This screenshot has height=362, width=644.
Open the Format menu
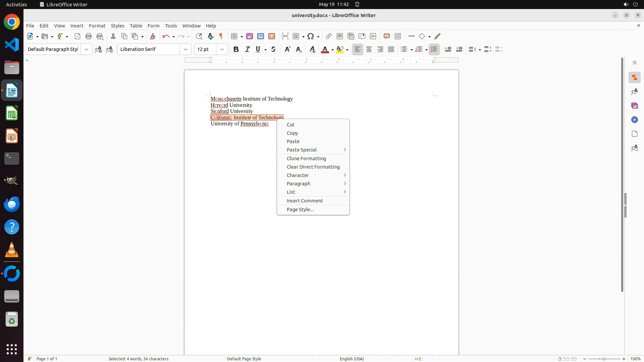pyautogui.click(x=97, y=26)
